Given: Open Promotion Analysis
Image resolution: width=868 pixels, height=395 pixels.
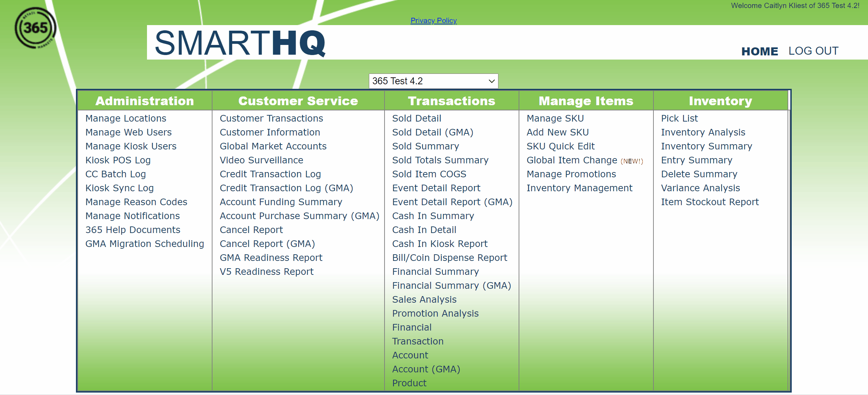Looking at the screenshot, I should pyautogui.click(x=435, y=313).
